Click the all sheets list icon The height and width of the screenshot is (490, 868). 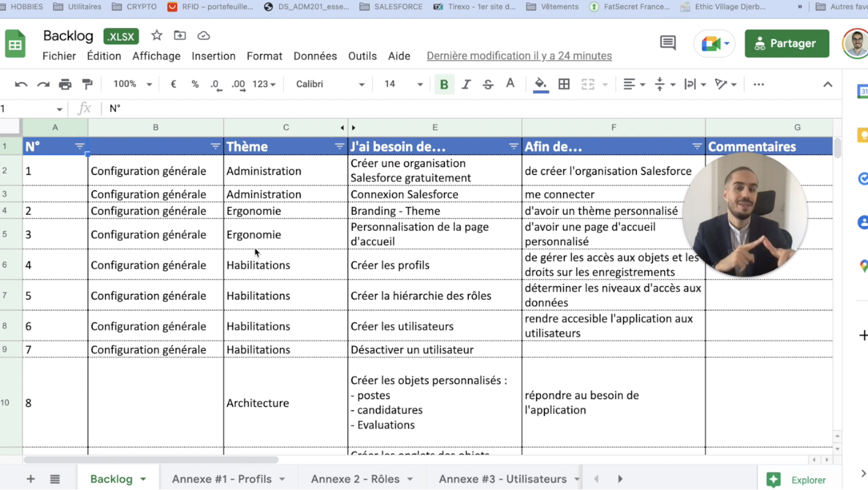55,479
